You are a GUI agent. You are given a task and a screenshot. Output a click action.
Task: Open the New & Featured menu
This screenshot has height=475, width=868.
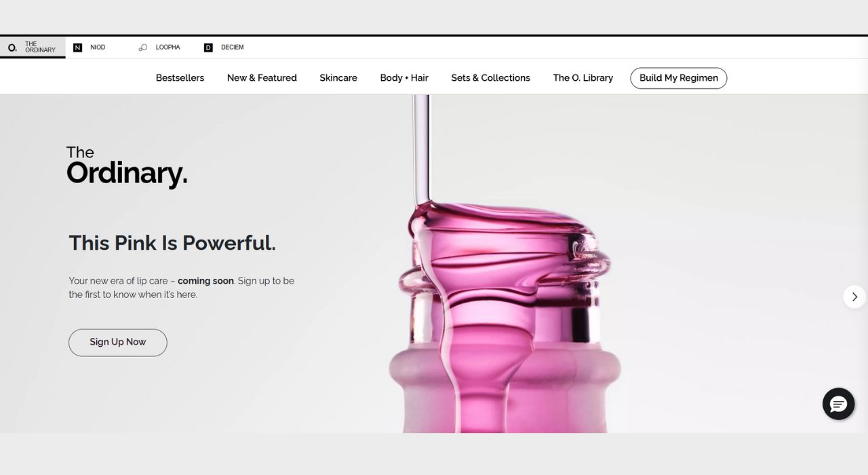(x=262, y=78)
